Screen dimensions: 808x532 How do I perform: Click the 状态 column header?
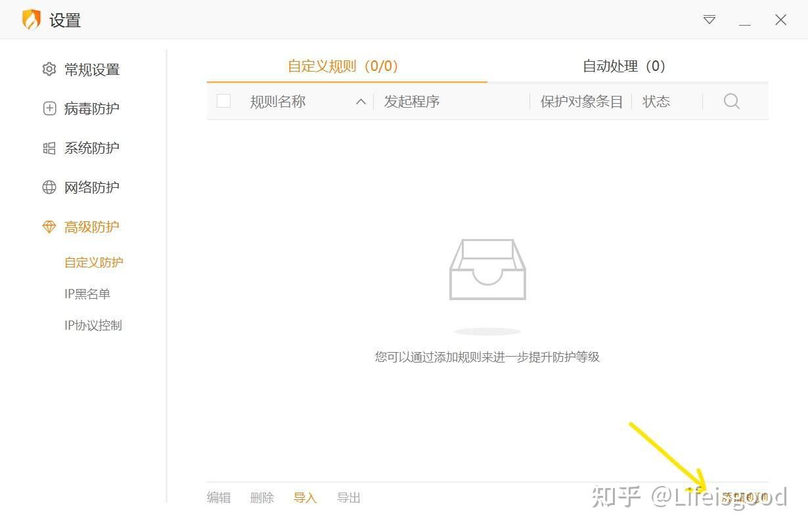tap(656, 102)
